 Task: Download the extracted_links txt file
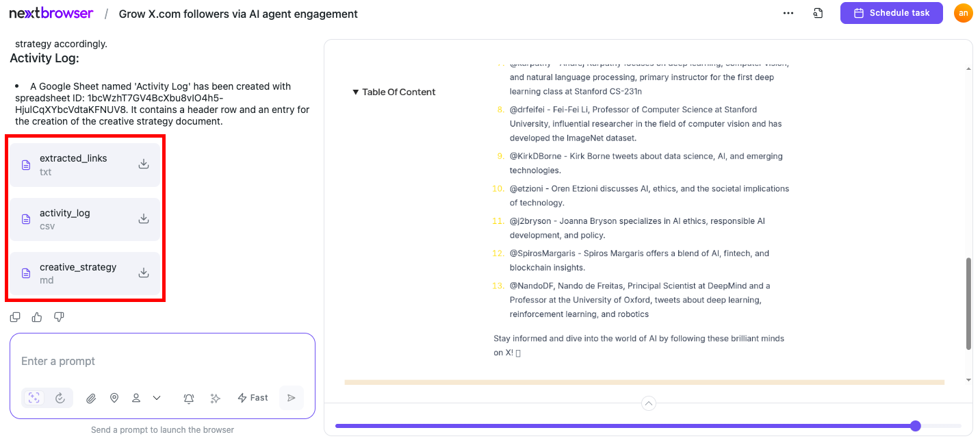click(x=144, y=164)
